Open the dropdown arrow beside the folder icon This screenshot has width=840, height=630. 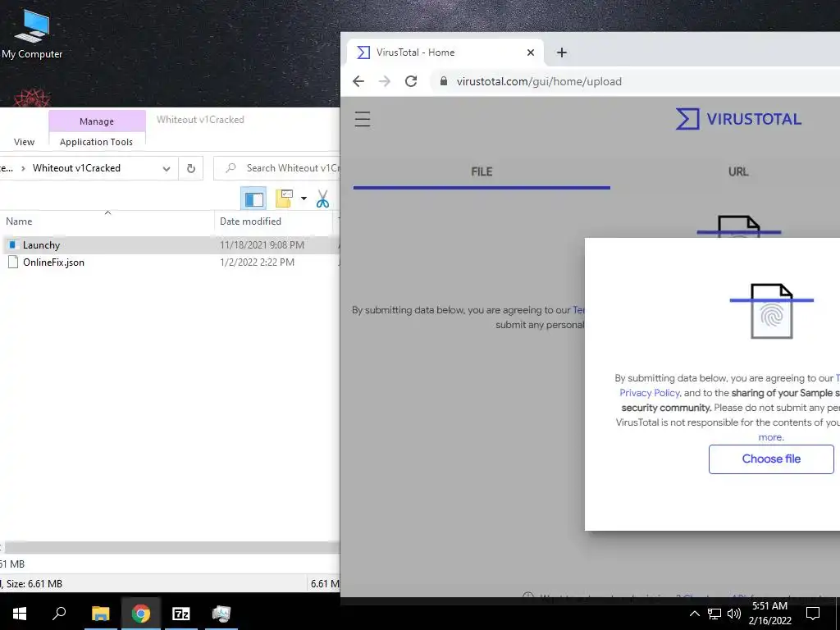pyautogui.click(x=304, y=199)
